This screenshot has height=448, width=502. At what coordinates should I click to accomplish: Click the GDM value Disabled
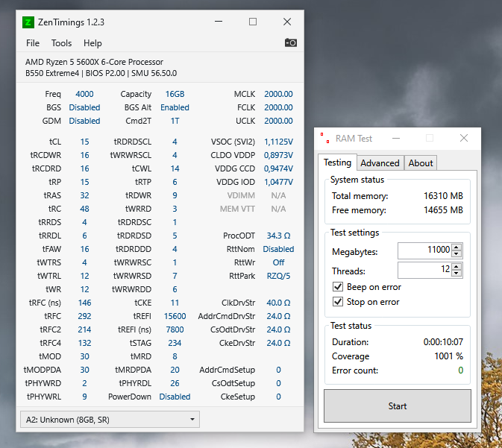pos(84,121)
